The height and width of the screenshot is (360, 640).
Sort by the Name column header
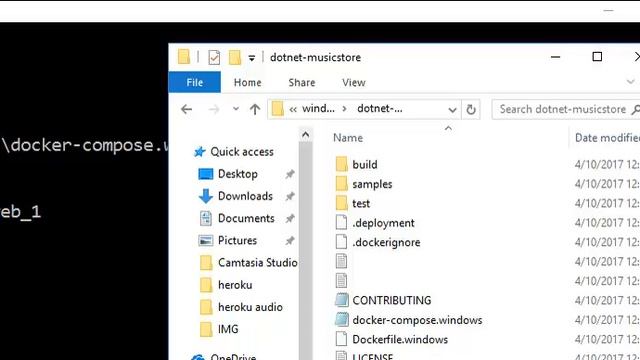(x=348, y=138)
